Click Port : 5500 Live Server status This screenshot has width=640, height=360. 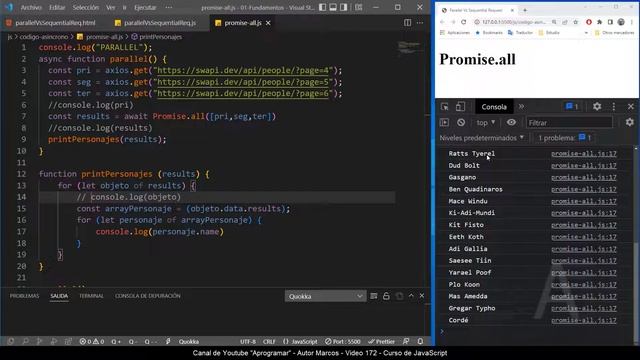(x=343, y=342)
